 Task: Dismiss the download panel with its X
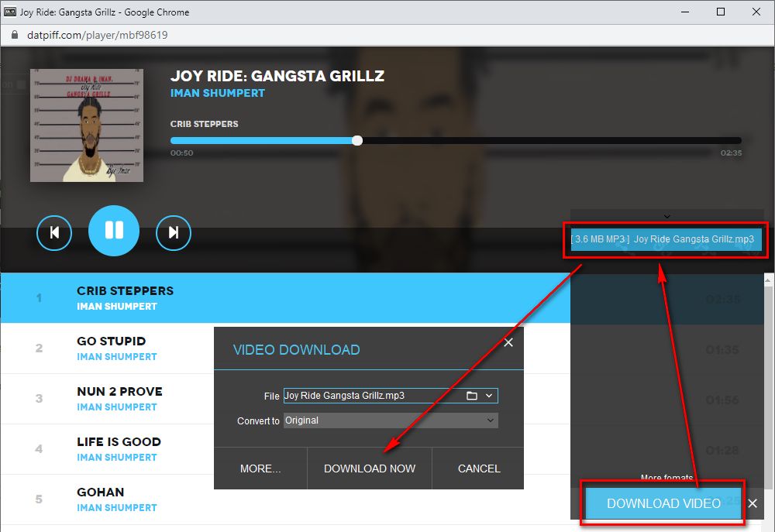click(x=753, y=503)
